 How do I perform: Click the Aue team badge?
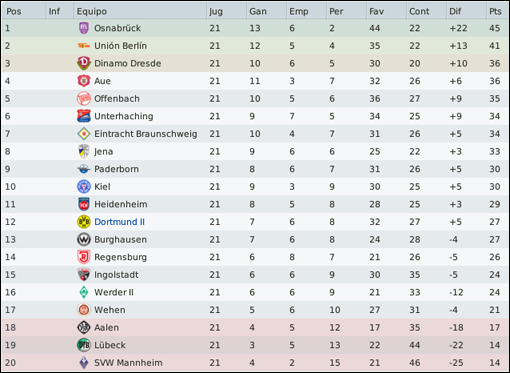pyautogui.click(x=84, y=81)
